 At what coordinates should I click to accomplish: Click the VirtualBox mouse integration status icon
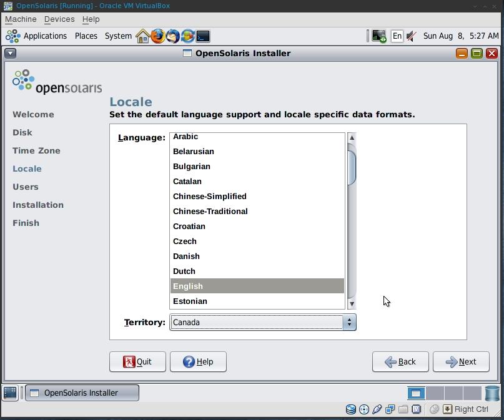coord(434,409)
